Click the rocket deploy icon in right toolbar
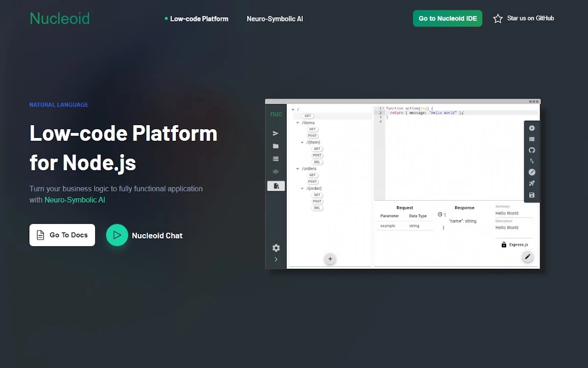The width and height of the screenshot is (588, 368). 532,184
